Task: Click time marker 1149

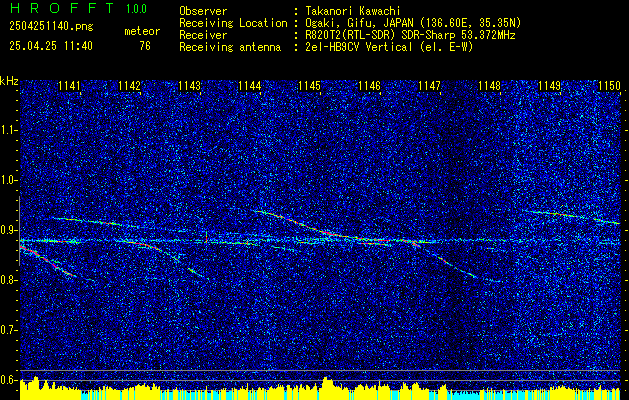Action: (549, 86)
